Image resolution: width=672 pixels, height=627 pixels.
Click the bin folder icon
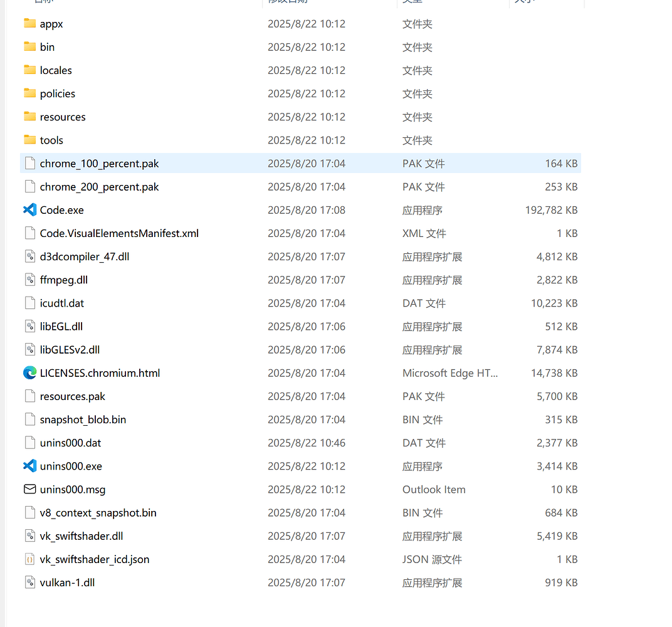(29, 47)
